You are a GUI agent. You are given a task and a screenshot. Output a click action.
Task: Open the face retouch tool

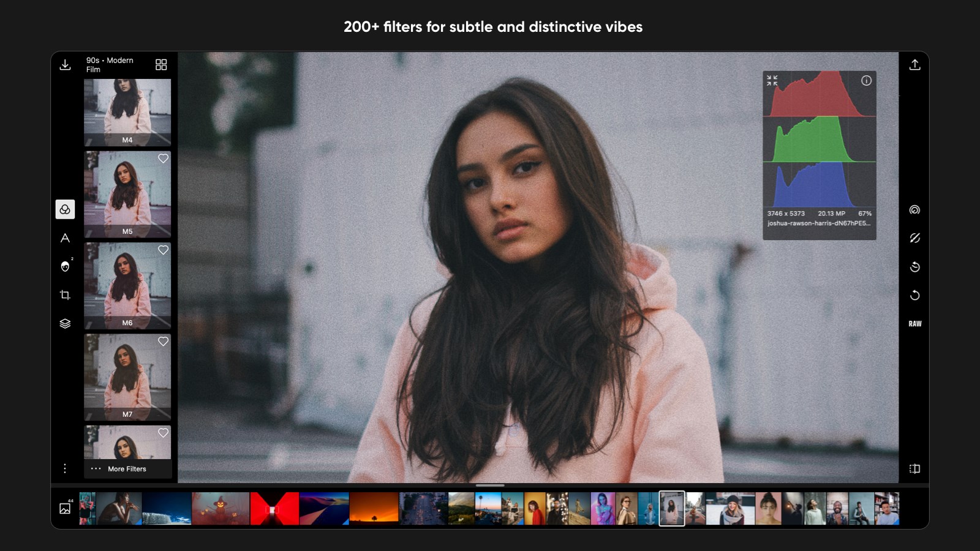click(64, 267)
